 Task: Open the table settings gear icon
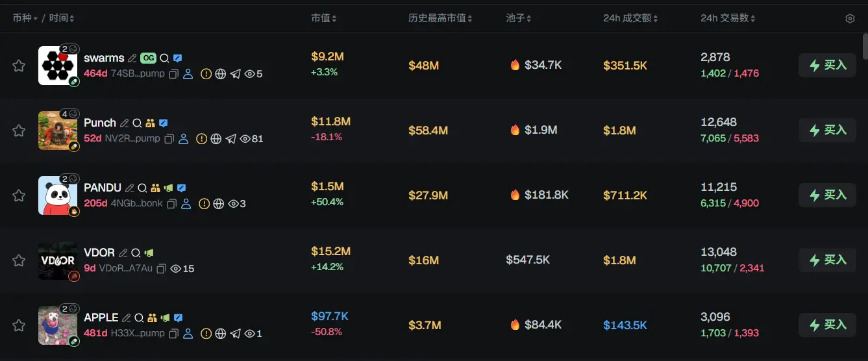click(x=850, y=18)
